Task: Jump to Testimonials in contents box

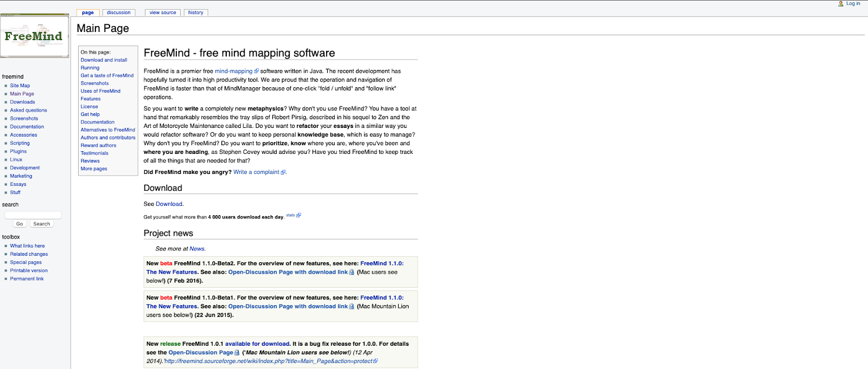Action: (x=94, y=153)
